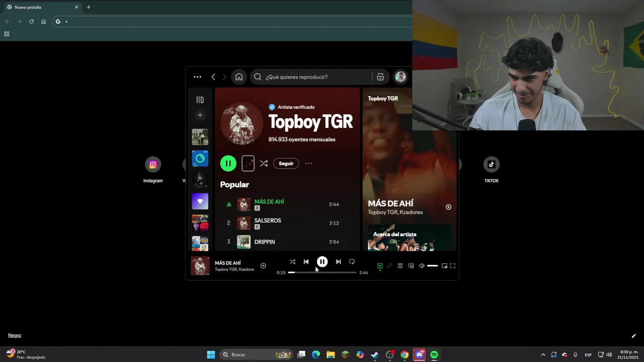
Task: Open Spotify user profile avatar menu
Action: [x=400, y=77]
